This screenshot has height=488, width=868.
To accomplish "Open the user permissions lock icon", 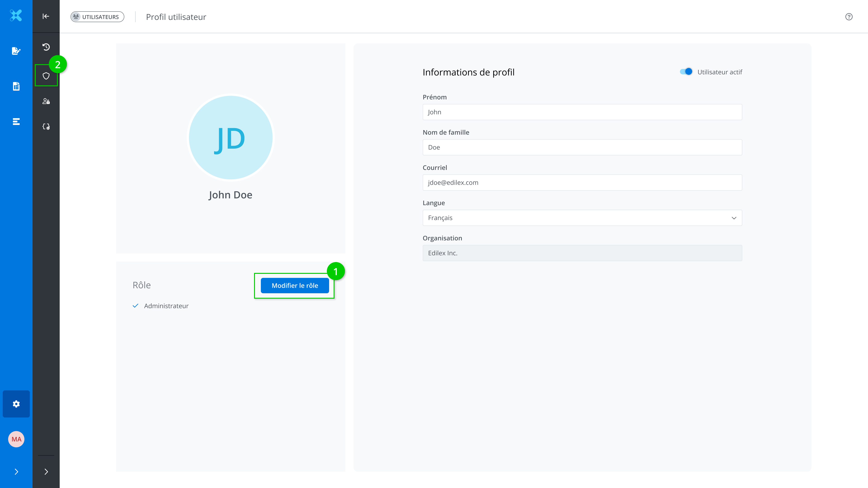I will 46,101.
